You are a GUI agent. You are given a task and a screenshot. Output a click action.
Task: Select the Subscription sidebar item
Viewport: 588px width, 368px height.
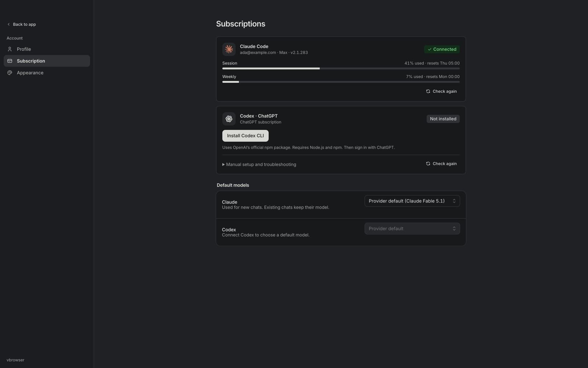tap(47, 61)
